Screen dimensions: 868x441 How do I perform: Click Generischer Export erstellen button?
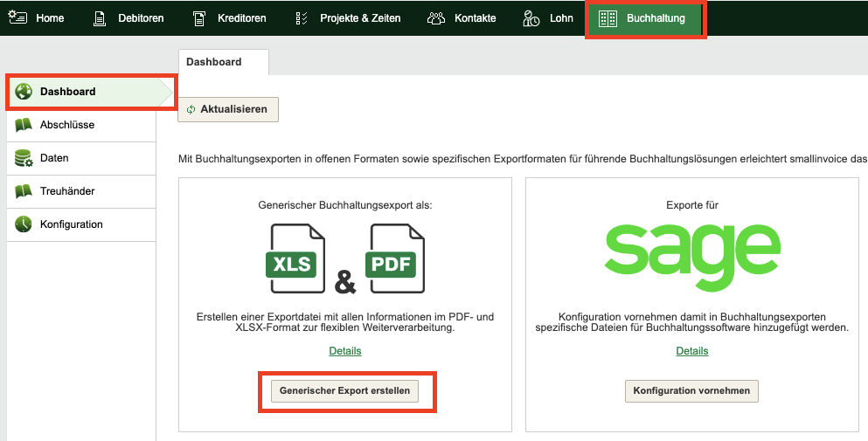(x=344, y=390)
